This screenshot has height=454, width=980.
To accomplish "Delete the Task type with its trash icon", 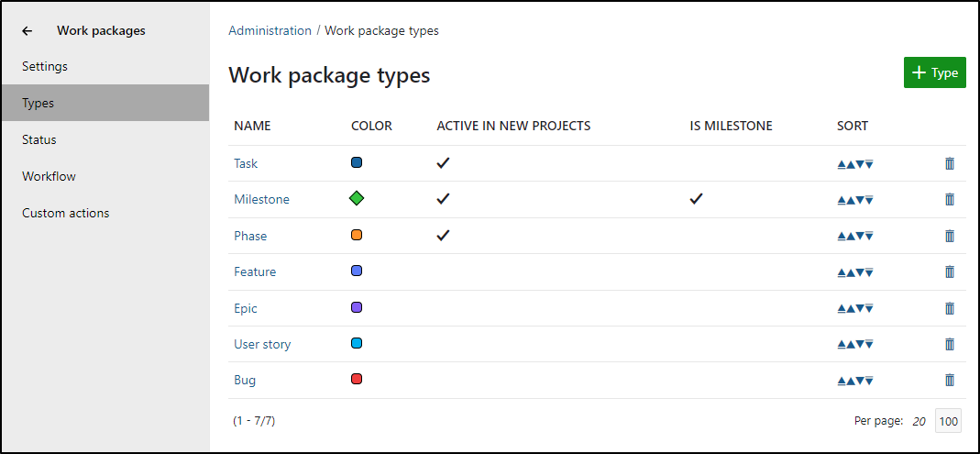I will pos(950,164).
